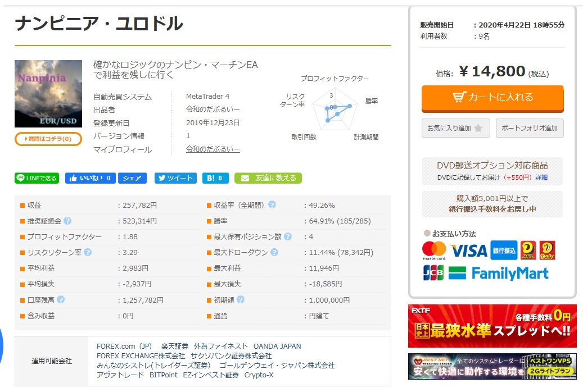Open FOREX.com（JP） broker link
The image size is (583, 392).
[124, 347]
